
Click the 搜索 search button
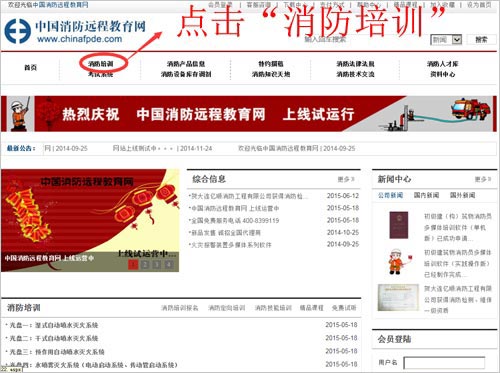(481, 40)
